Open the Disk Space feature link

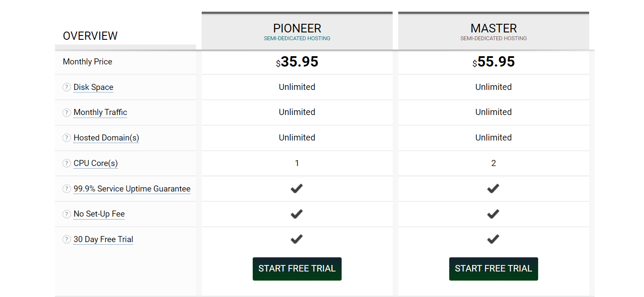click(93, 87)
